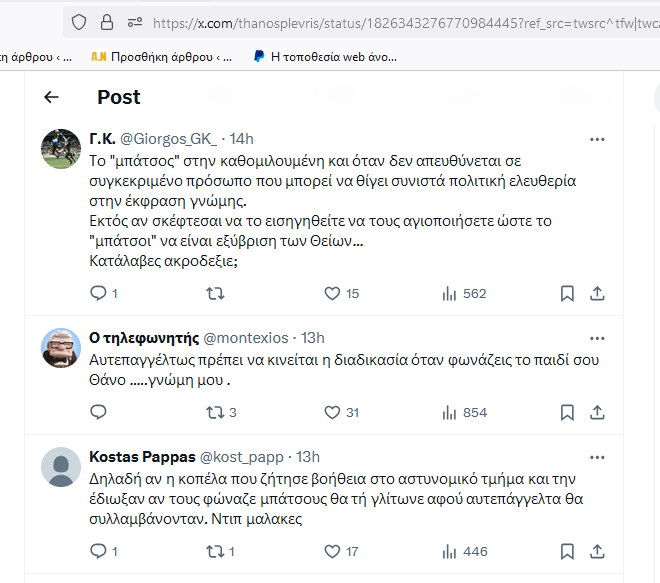This screenshot has height=583, width=660.
Task: Reply to the Giorgos_GK_ post
Action: pos(98,293)
